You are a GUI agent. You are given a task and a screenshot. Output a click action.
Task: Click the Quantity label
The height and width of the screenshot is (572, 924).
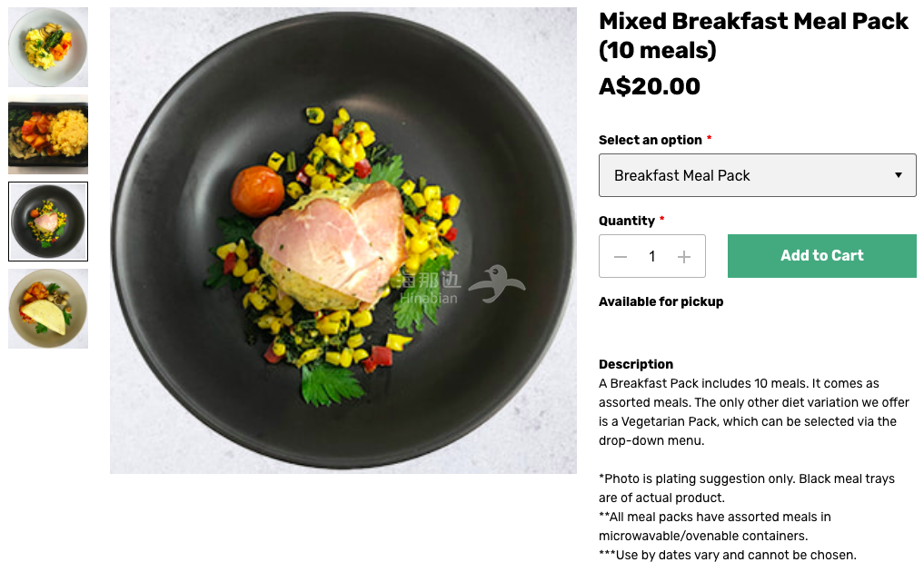(626, 221)
